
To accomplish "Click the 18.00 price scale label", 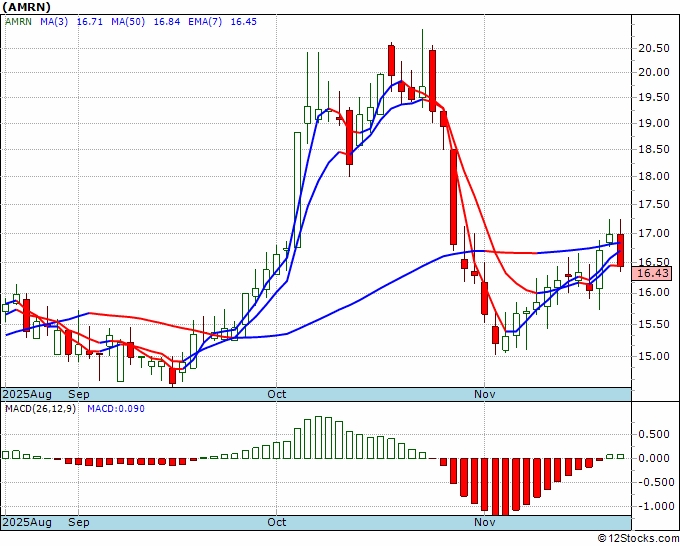I will coord(654,176).
